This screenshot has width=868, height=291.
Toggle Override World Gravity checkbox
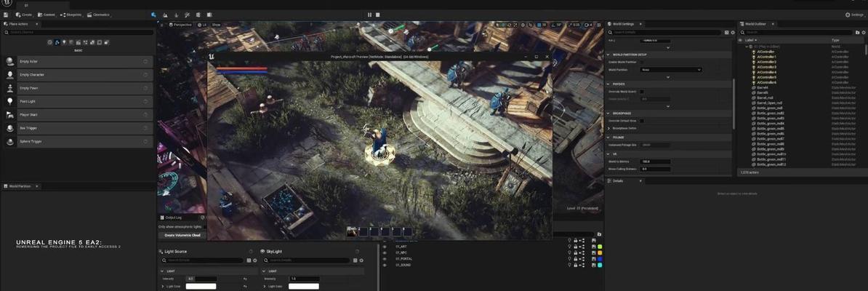pyautogui.click(x=642, y=92)
